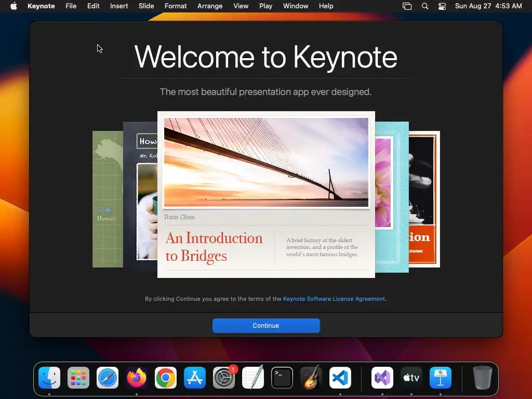Open Terminal from the Dock
This screenshot has height=399, width=532.
(x=282, y=378)
